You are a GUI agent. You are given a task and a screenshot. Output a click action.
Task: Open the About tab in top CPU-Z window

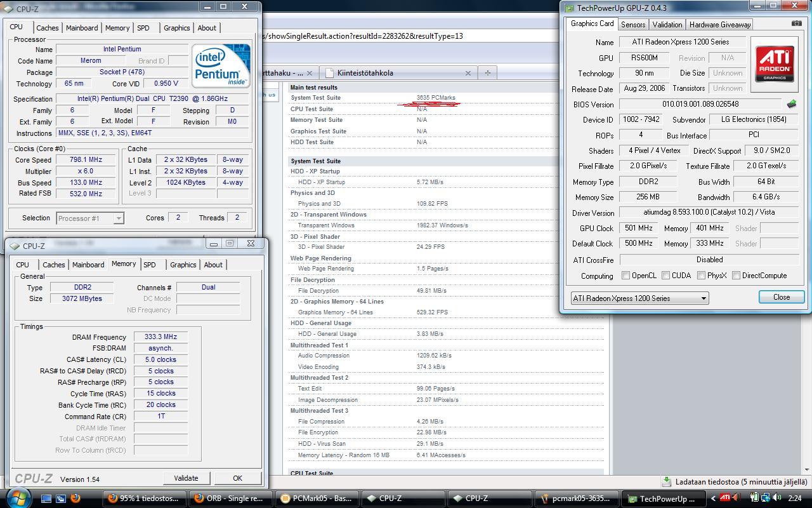[x=207, y=28]
